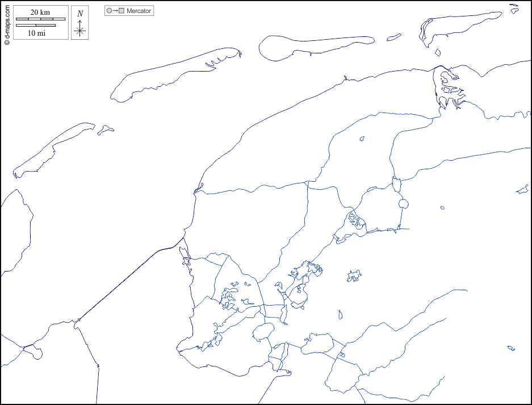Click the letter N above the compass
The image size is (532, 405).
[x=80, y=14]
